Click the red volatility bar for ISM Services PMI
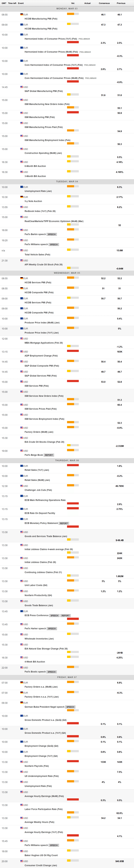 pos(73,381)
